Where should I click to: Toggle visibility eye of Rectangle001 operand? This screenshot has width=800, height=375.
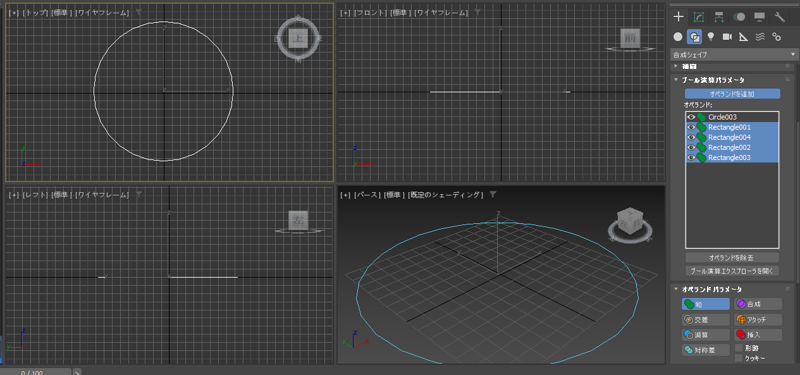pos(691,127)
